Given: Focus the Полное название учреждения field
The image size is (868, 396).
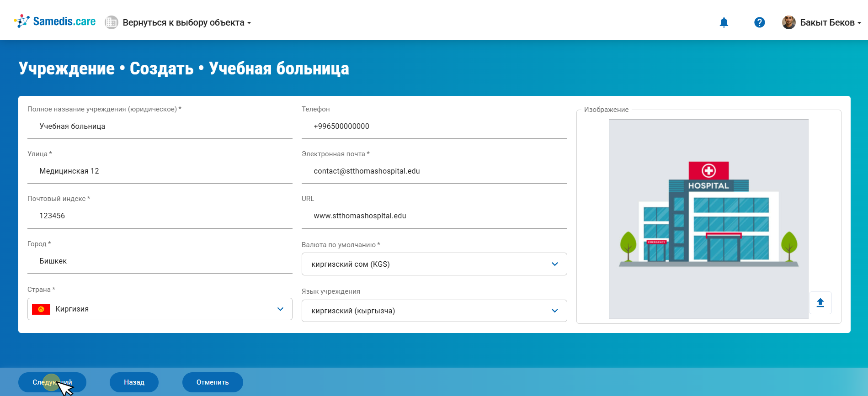Looking at the screenshot, I should click(160, 127).
